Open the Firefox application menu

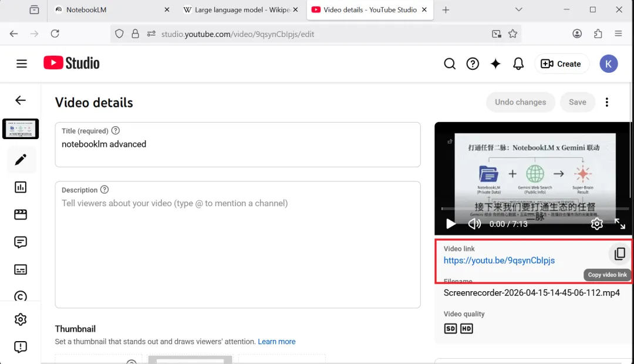tap(618, 34)
